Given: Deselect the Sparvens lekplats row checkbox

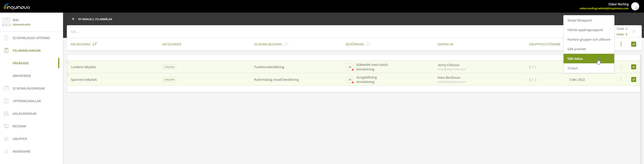Looking at the screenshot, I should [633, 79].
